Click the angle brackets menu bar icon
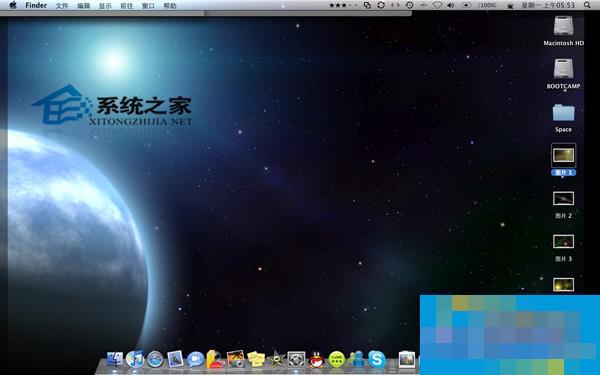This screenshot has width=600, height=375. click(395, 5)
